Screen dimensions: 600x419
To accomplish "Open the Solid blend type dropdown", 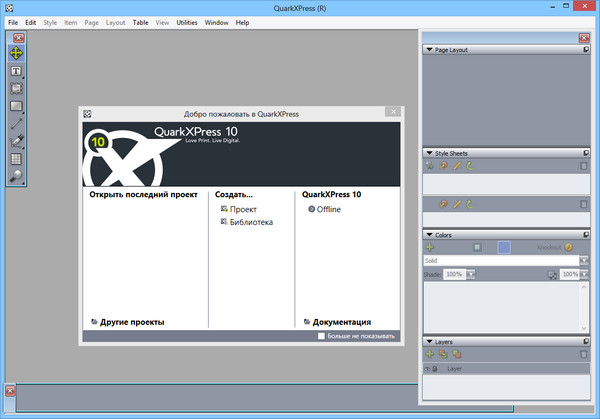I will [584, 260].
